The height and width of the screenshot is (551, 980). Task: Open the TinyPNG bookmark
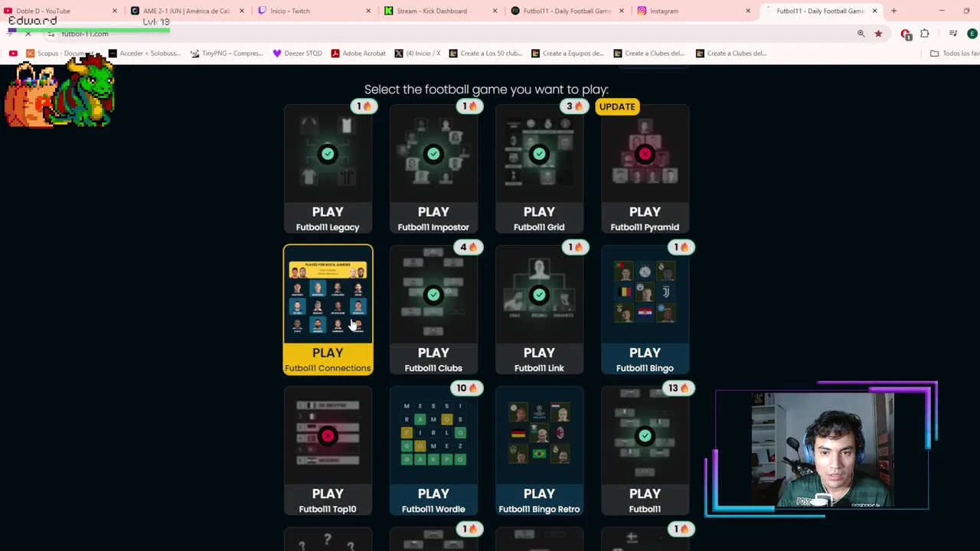[x=226, y=54]
